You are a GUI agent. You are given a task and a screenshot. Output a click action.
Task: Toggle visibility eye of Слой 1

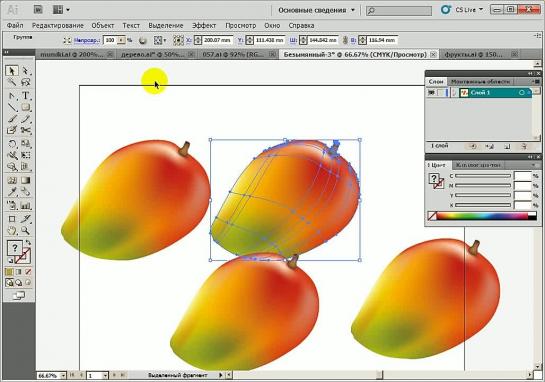click(x=431, y=93)
